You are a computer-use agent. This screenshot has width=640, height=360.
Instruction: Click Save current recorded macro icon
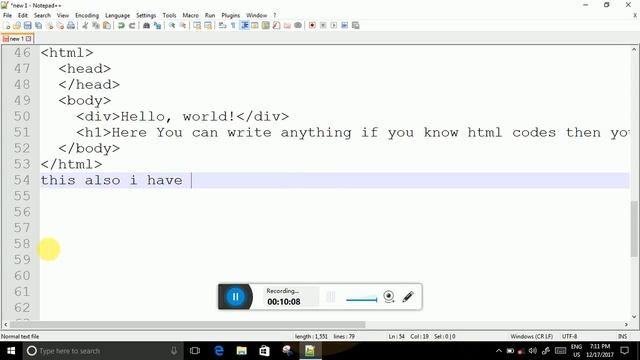(x=356, y=25)
